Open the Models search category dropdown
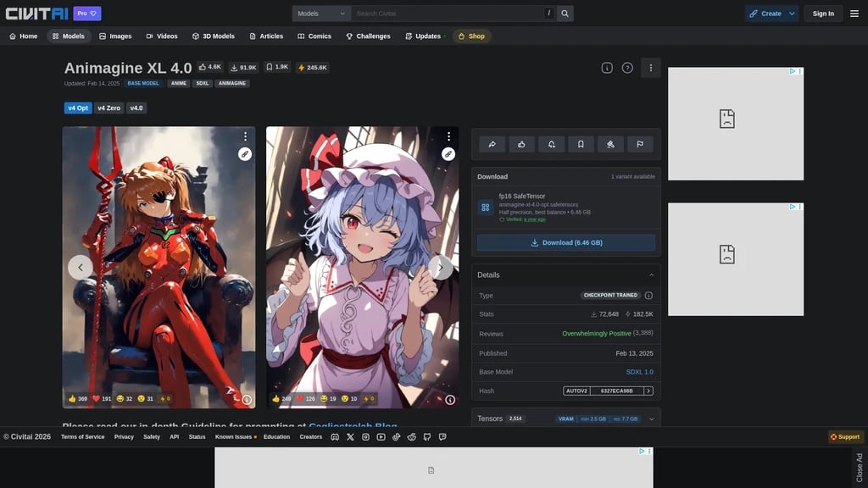This screenshot has width=868, height=488. point(321,14)
